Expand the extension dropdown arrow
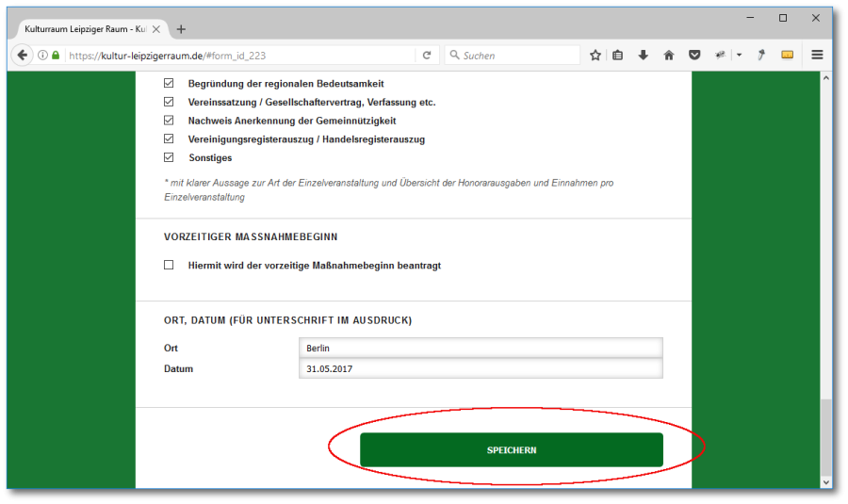 [740, 56]
